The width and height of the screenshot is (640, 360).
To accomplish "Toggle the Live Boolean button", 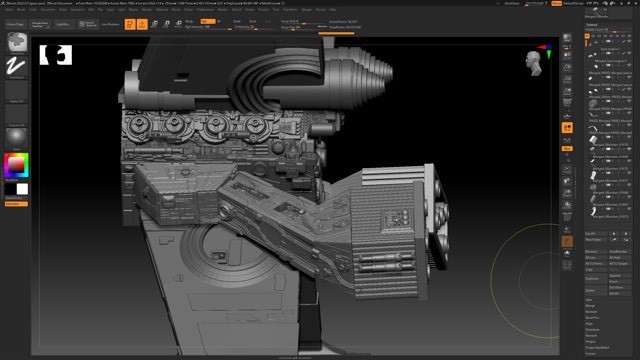I will coord(110,24).
